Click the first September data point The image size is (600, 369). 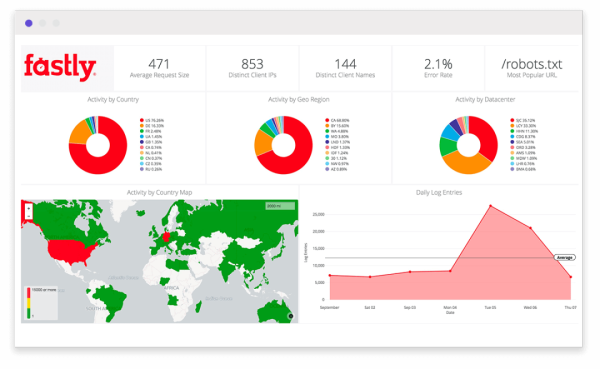click(329, 275)
